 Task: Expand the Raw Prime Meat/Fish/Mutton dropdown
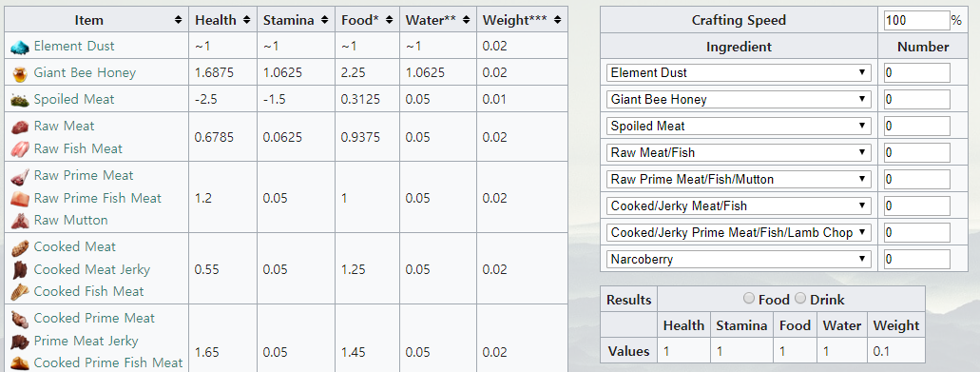point(739,180)
